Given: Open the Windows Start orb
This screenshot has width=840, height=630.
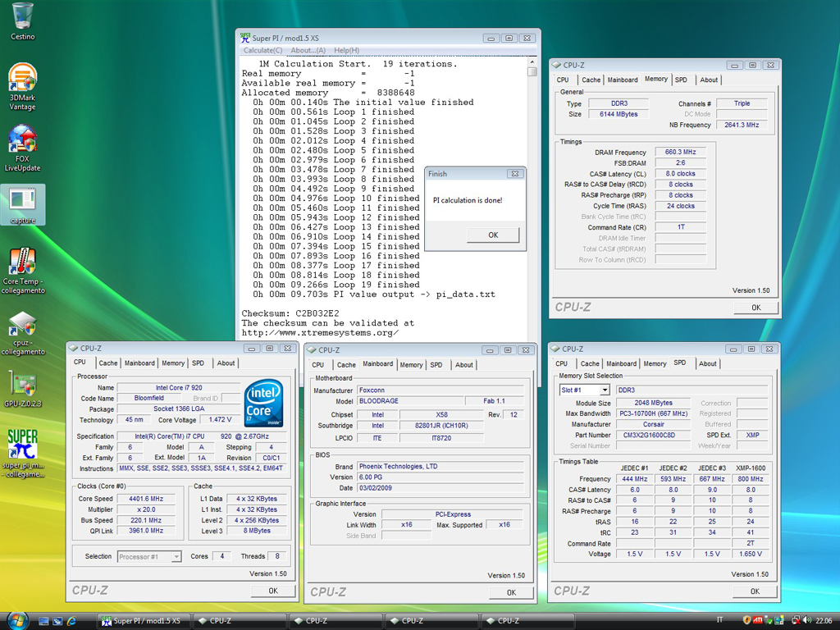Looking at the screenshot, I should click(16, 620).
